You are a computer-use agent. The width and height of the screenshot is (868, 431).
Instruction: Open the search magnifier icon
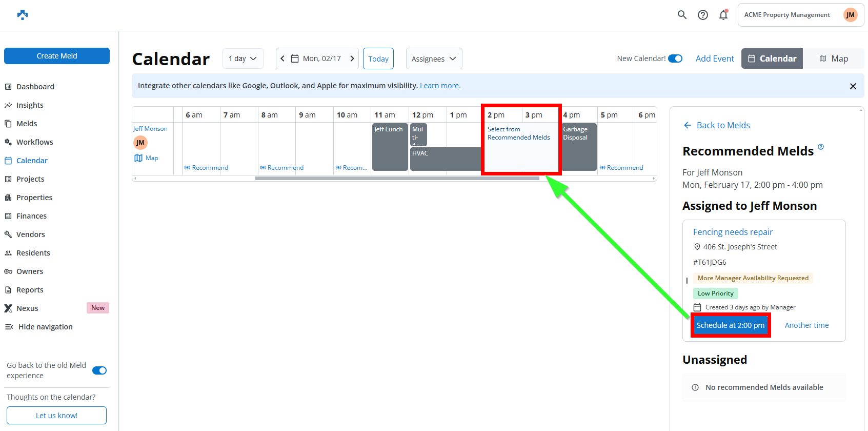tap(682, 15)
